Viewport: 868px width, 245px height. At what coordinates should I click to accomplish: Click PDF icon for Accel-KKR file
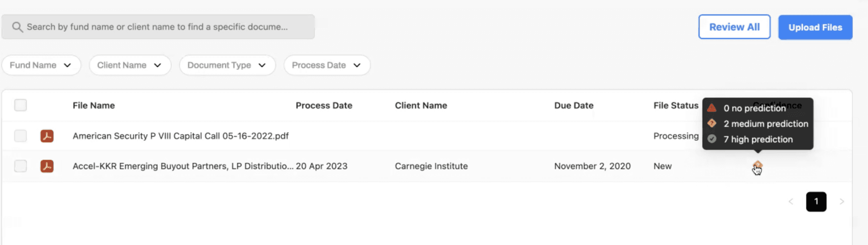pyautogui.click(x=47, y=166)
